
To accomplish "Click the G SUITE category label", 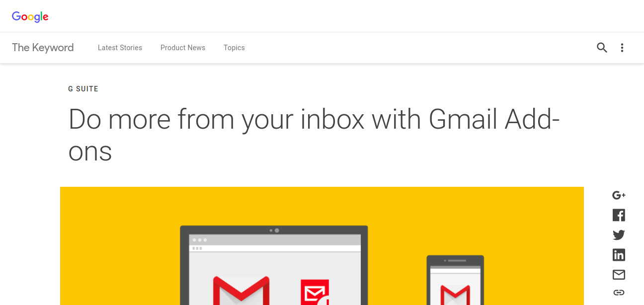I will [83, 89].
